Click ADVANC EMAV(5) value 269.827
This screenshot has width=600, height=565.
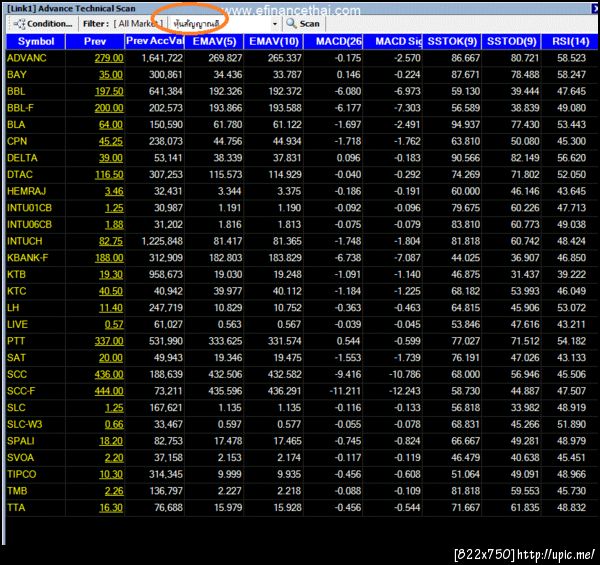(225, 58)
